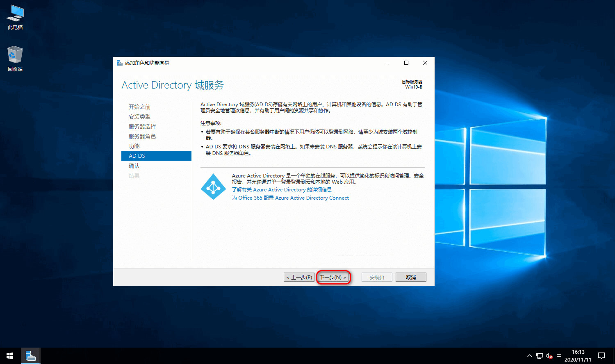Click the 注意事项 label

(211, 123)
